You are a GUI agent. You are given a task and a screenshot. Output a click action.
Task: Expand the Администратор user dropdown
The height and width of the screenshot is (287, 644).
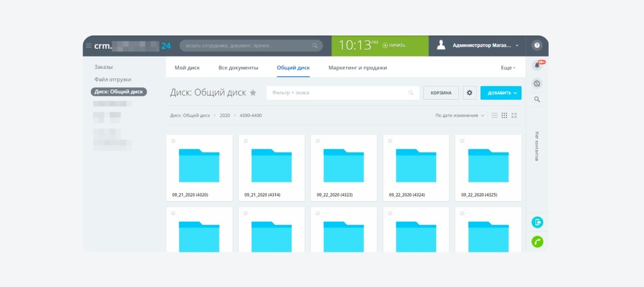pyautogui.click(x=517, y=45)
